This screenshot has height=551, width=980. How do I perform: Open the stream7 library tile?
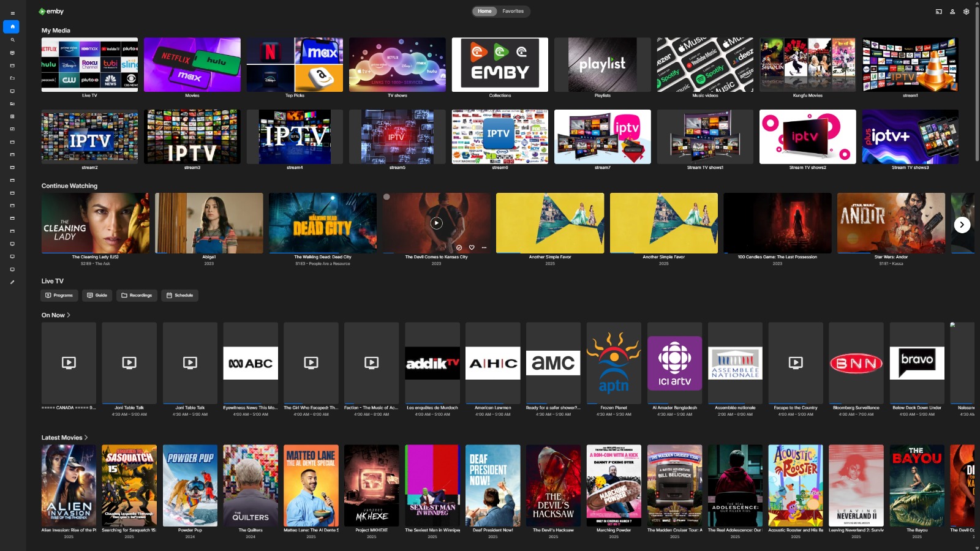pyautogui.click(x=603, y=137)
